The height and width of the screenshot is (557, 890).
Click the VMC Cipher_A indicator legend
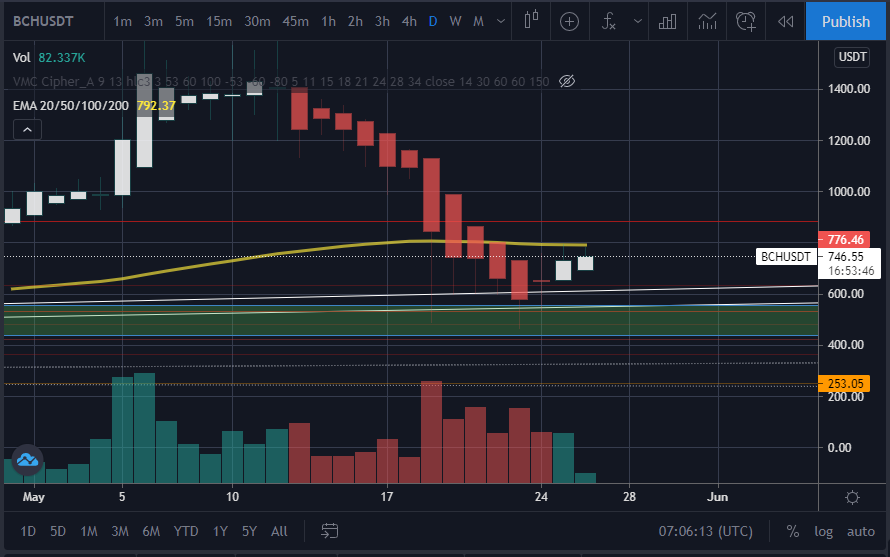(281, 81)
